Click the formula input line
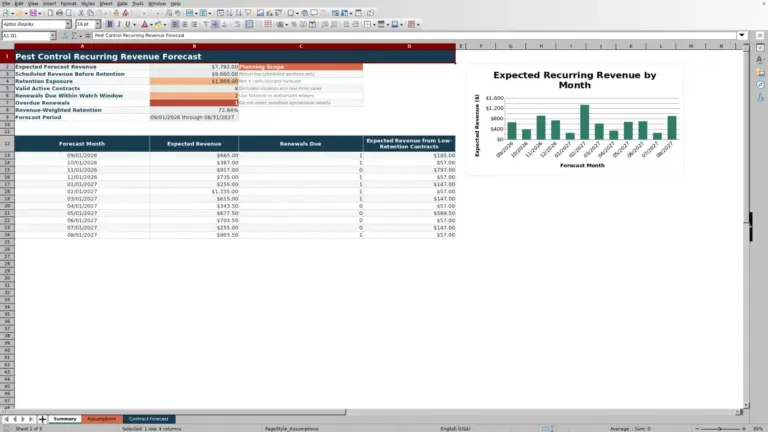 click(x=414, y=35)
